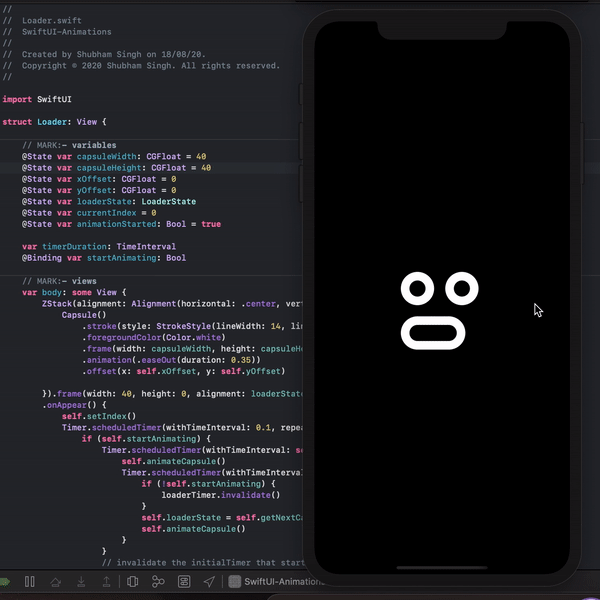Click the simulator home indicator bar

(442, 568)
